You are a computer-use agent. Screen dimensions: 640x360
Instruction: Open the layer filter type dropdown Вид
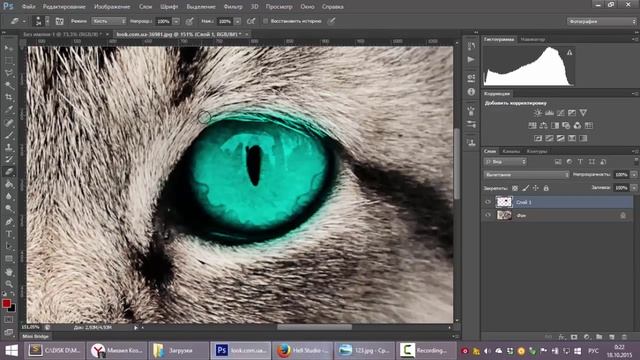click(x=505, y=162)
